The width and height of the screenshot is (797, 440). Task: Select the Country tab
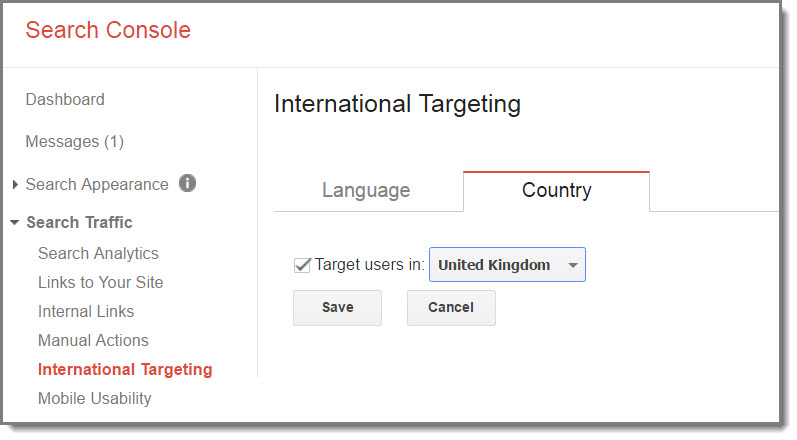557,191
